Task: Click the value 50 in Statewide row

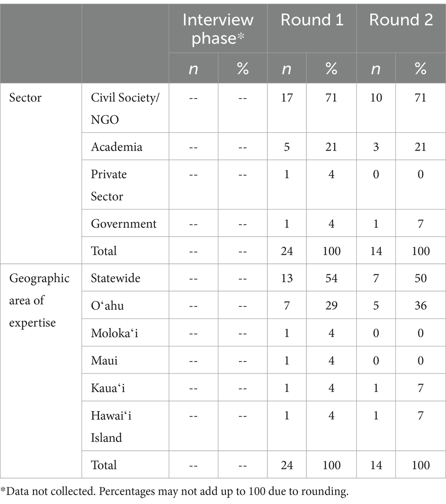Action: click(420, 278)
